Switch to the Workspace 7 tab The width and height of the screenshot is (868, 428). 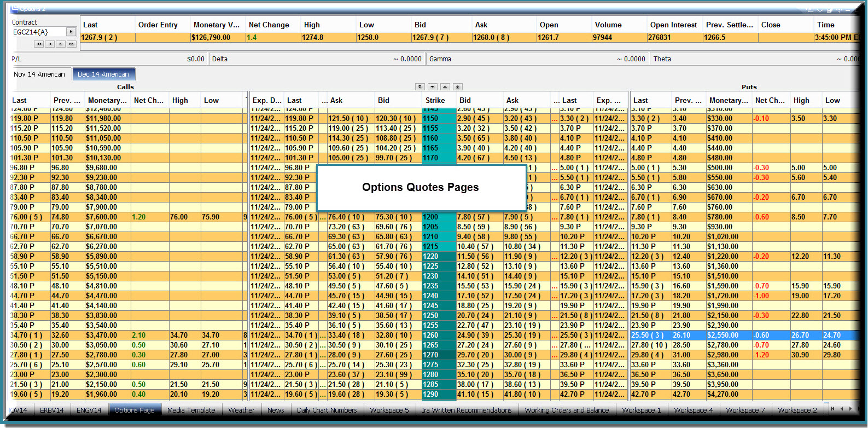[745, 410]
